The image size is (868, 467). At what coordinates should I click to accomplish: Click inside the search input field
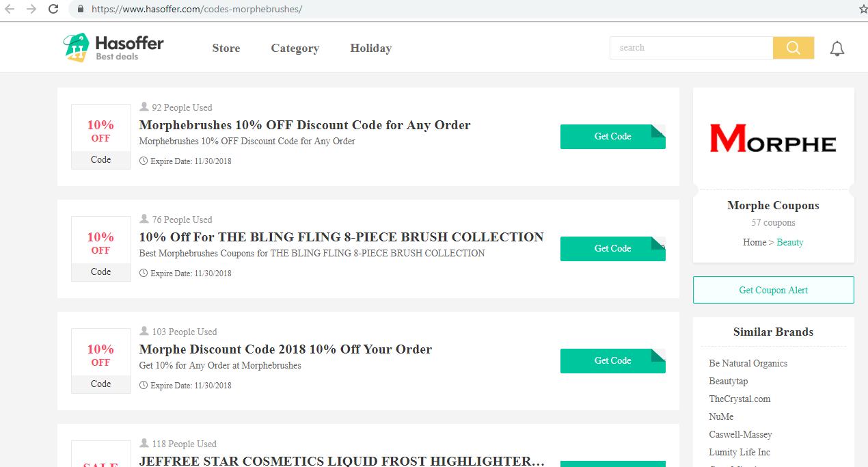(x=690, y=48)
